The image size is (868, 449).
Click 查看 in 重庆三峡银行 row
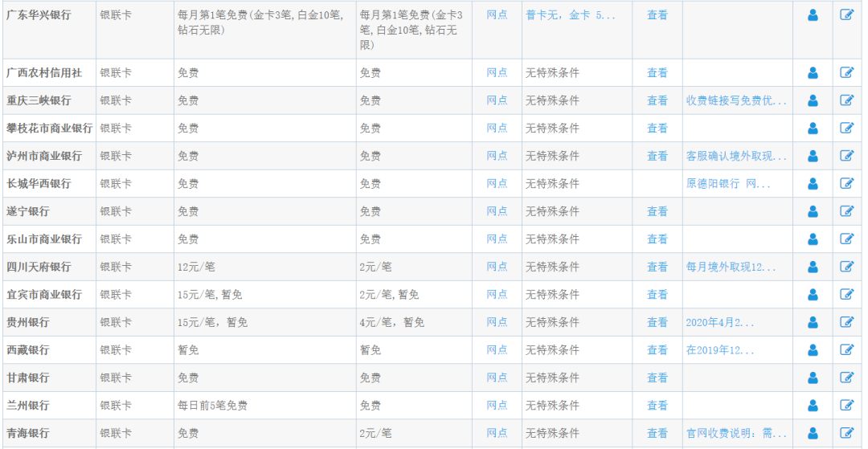coord(657,100)
